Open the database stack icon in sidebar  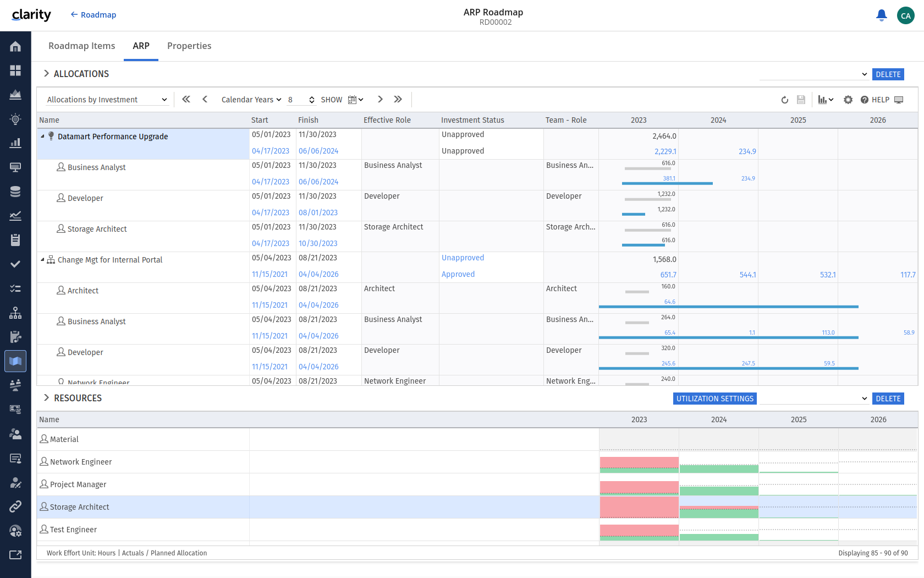pos(15,192)
